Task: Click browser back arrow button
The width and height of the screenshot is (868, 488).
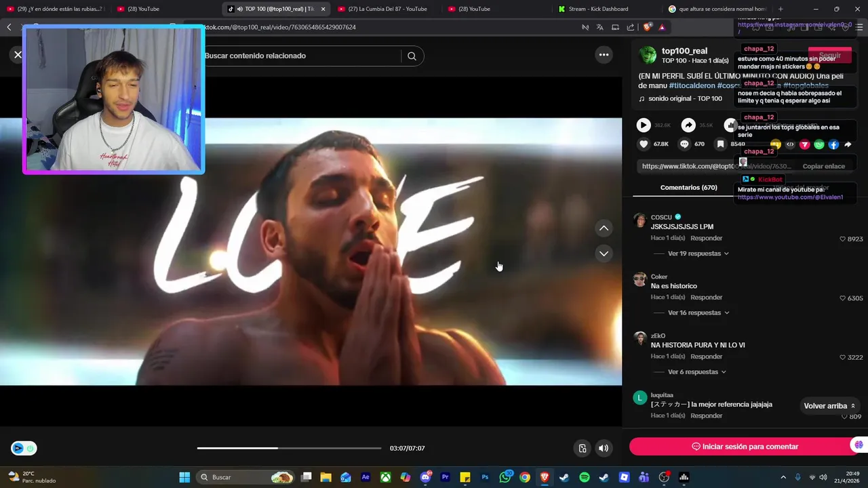Action: coord(9,27)
